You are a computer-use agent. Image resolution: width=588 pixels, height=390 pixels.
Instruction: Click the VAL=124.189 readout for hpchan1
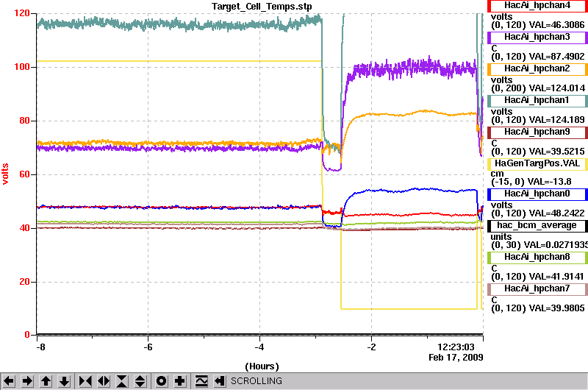pos(556,120)
